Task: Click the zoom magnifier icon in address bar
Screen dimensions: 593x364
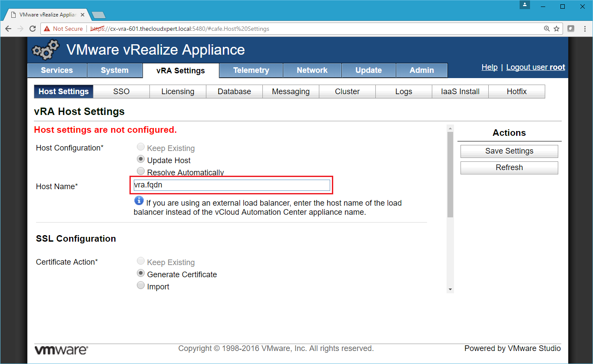Action: (x=547, y=29)
